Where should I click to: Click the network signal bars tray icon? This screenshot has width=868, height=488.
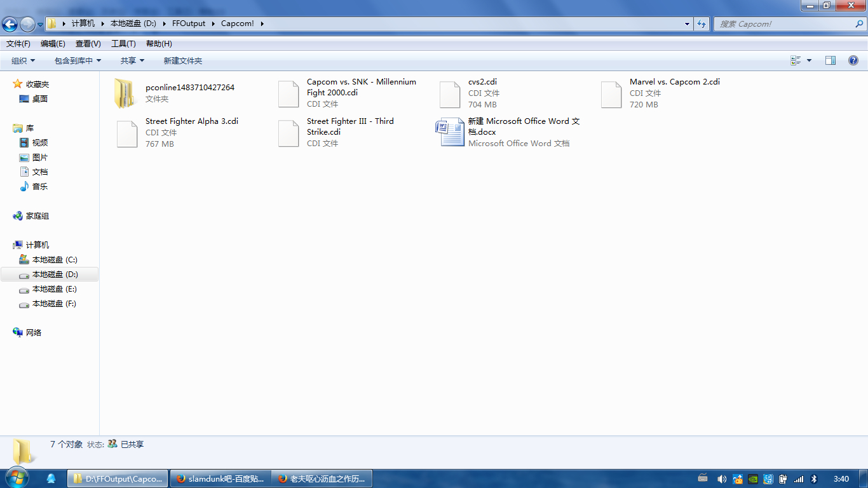coord(799,479)
